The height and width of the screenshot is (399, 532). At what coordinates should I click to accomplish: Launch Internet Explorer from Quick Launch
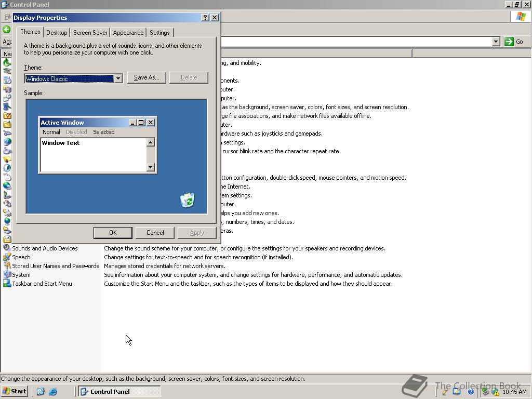pos(53,392)
